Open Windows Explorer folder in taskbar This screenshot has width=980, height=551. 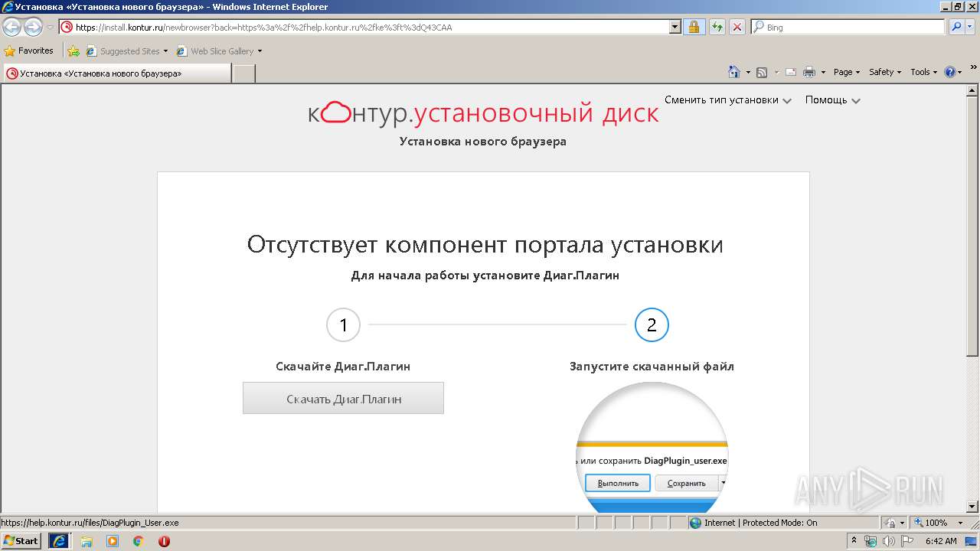(87, 541)
